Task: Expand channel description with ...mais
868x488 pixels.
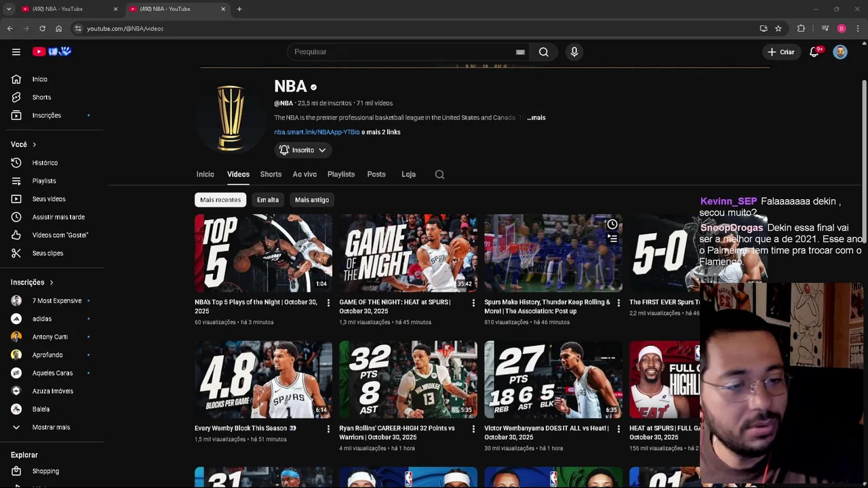Action: point(536,117)
